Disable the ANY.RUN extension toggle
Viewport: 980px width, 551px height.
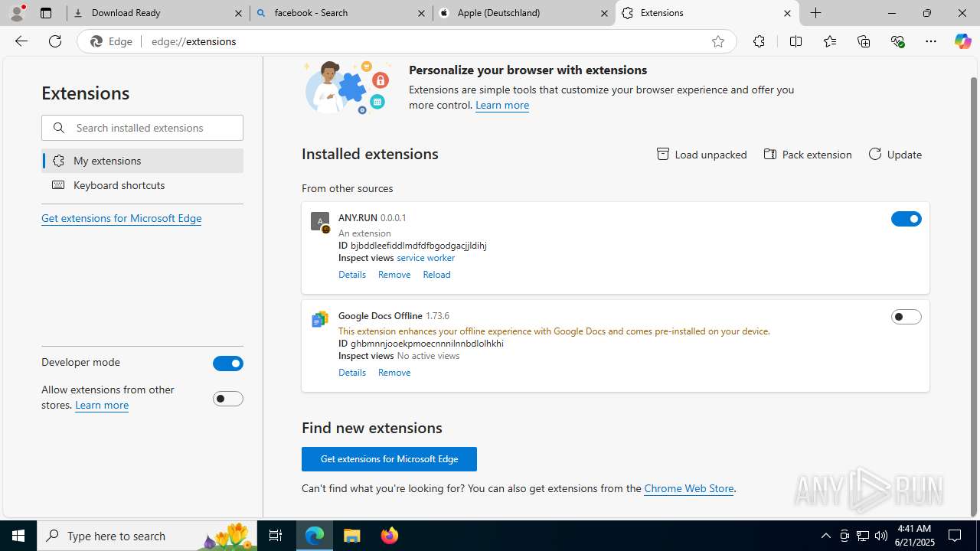[906, 219]
